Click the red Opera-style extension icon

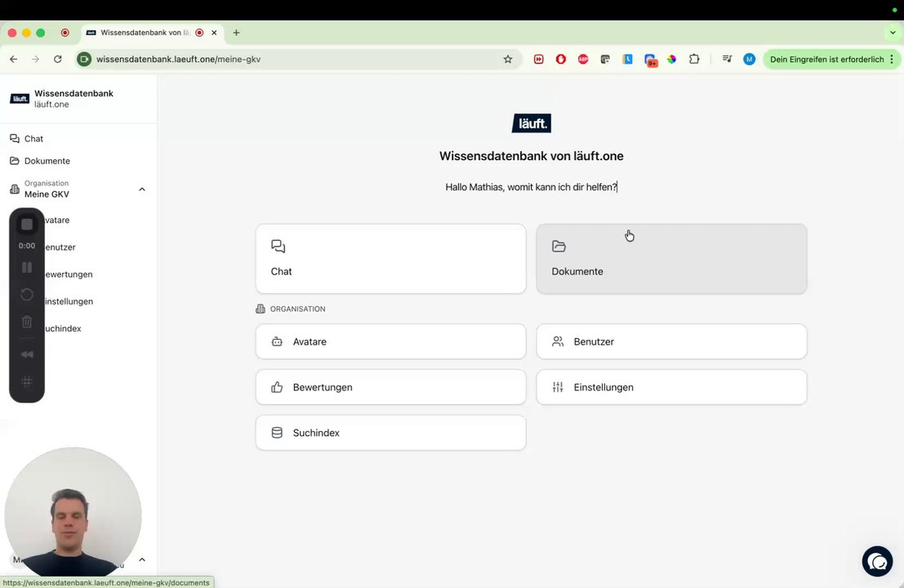(x=560, y=59)
